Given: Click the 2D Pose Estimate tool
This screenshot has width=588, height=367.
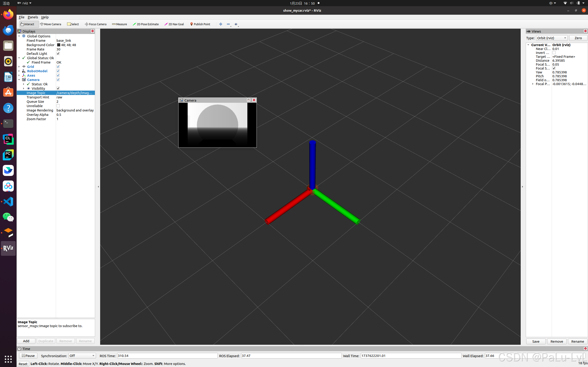Looking at the screenshot, I should pyautogui.click(x=146, y=24).
